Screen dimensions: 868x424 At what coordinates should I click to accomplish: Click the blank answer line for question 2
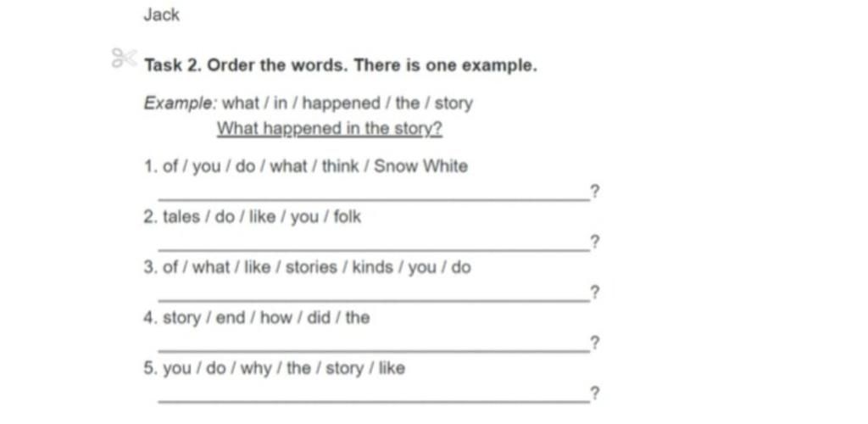click(374, 250)
